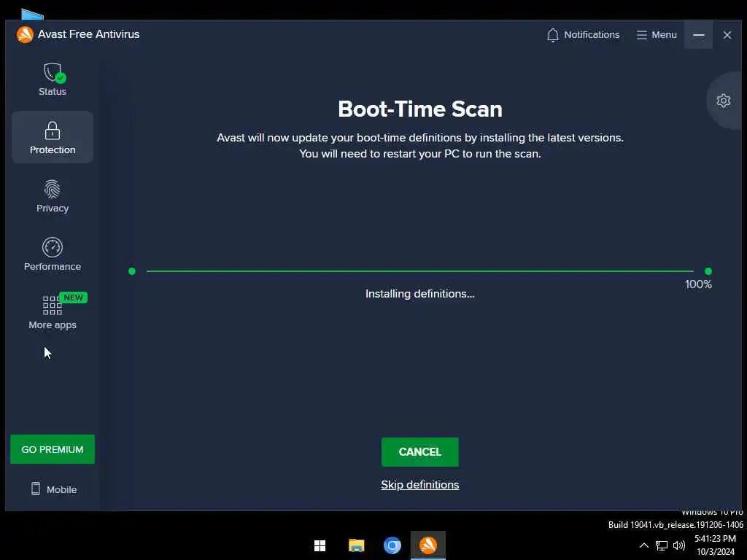Image resolution: width=747 pixels, height=560 pixels.
Task: Click the GO PREMIUM button
Action: pos(53,449)
